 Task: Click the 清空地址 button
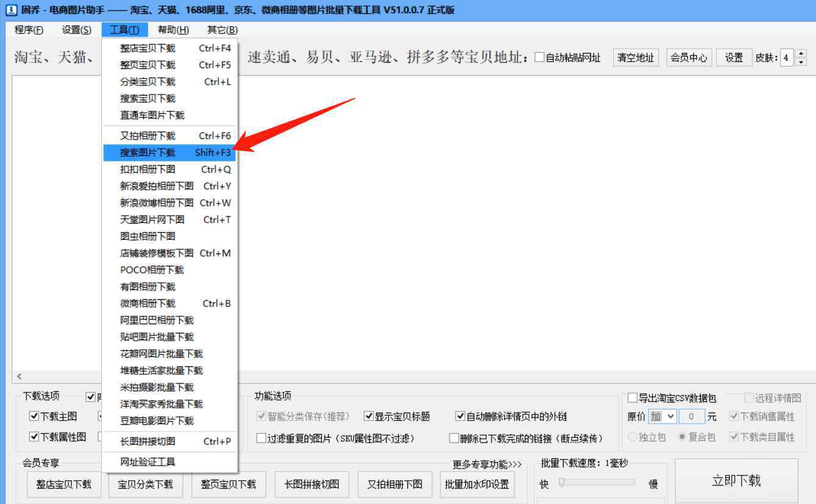point(635,58)
